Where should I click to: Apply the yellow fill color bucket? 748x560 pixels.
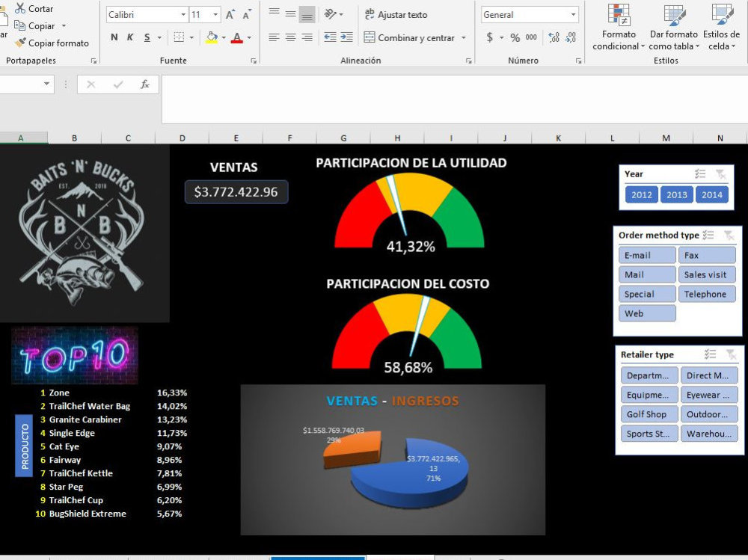212,37
